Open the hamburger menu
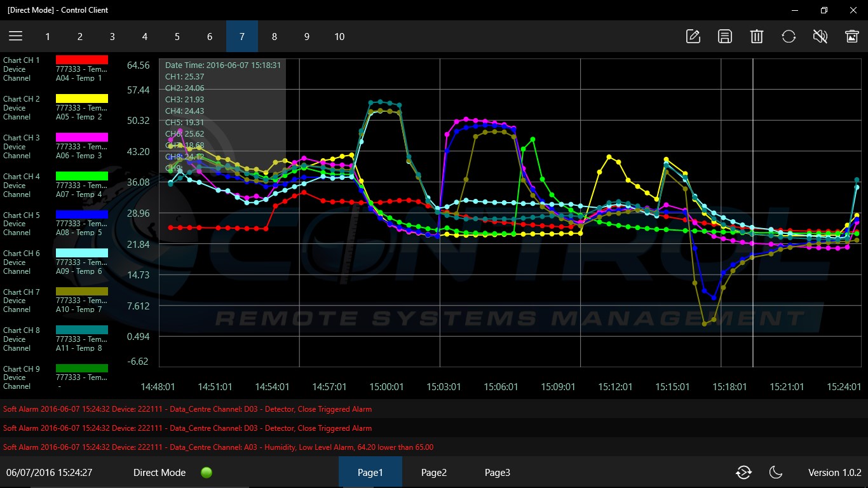This screenshot has height=488, width=868. [x=16, y=36]
